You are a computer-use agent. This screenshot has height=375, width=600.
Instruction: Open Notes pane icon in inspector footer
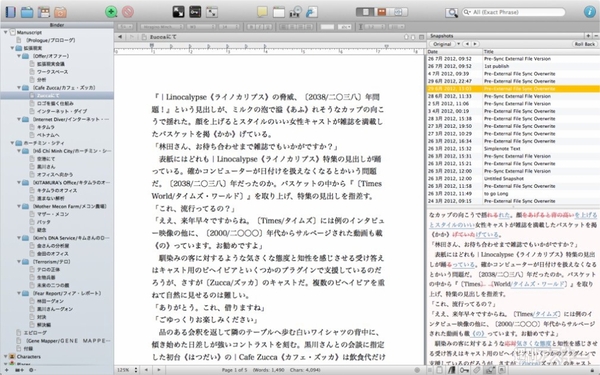pyautogui.click(x=440, y=370)
